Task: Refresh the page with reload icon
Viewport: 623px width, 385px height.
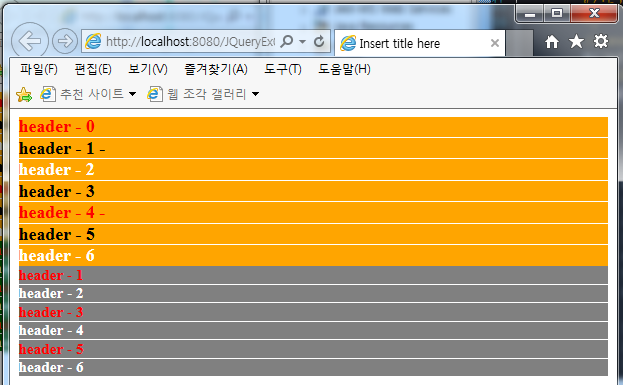Action: pos(319,41)
